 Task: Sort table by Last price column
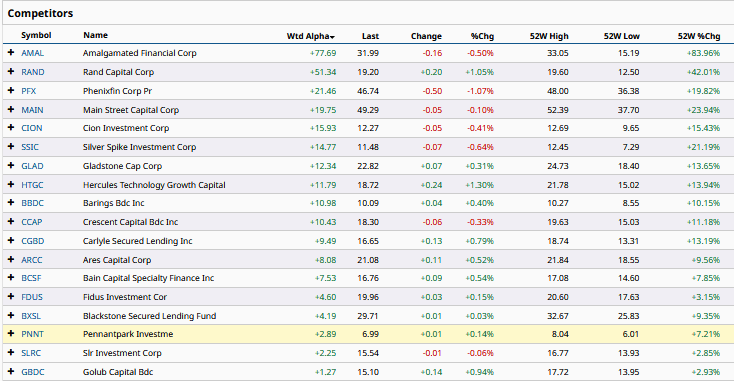click(370, 36)
